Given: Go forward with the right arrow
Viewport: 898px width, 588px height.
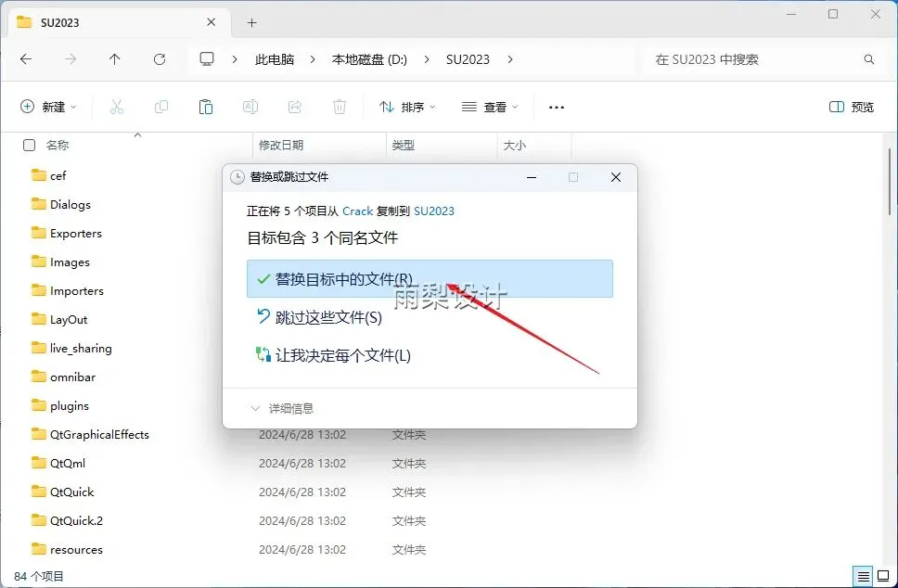Looking at the screenshot, I should coord(71,59).
